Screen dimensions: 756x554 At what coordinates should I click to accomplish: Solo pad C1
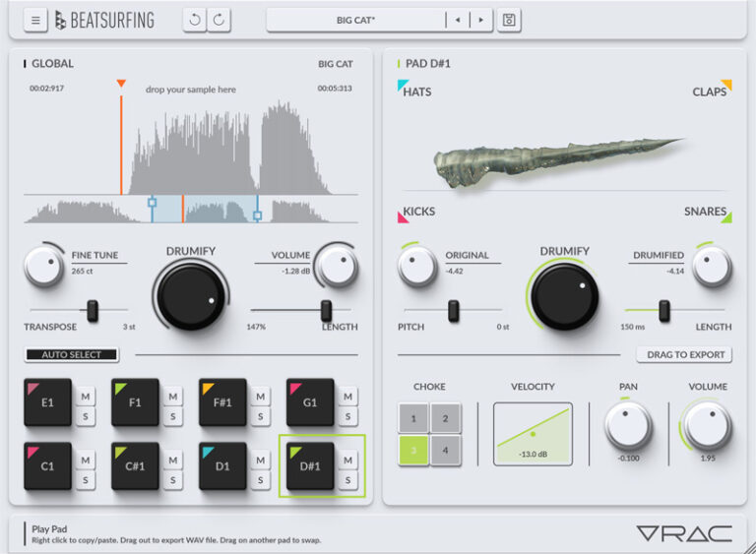[x=86, y=480]
